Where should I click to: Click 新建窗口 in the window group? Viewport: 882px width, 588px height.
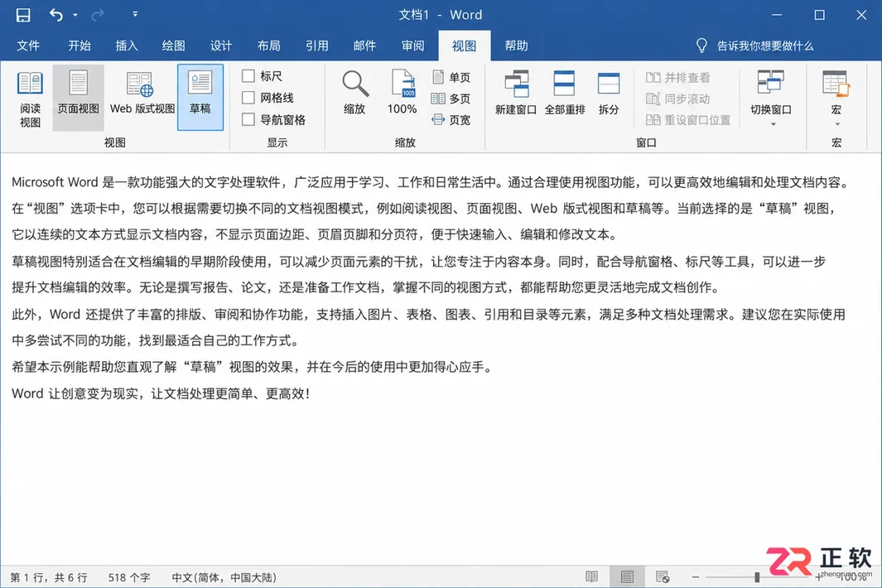pyautogui.click(x=516, y=94)
